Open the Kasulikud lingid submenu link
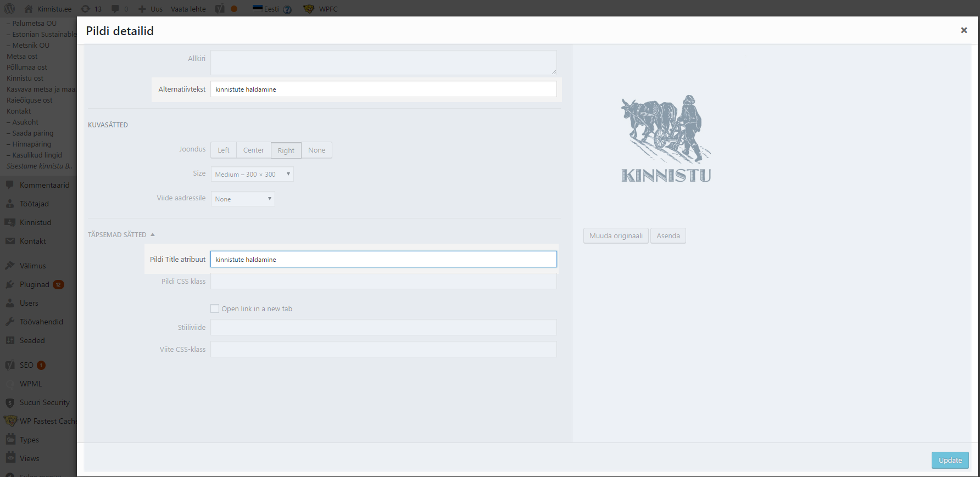The height and width of the screenshot is (477, 980). coord(34,155)
